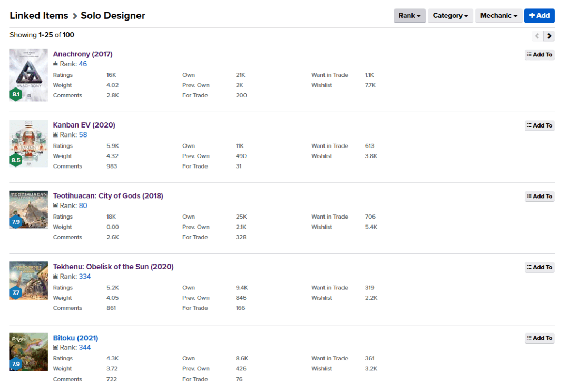Click the 7.9 rating badge on Bitoku
Image resolution: width=569 pixels, height=392 pixels.
pos(16,364)
